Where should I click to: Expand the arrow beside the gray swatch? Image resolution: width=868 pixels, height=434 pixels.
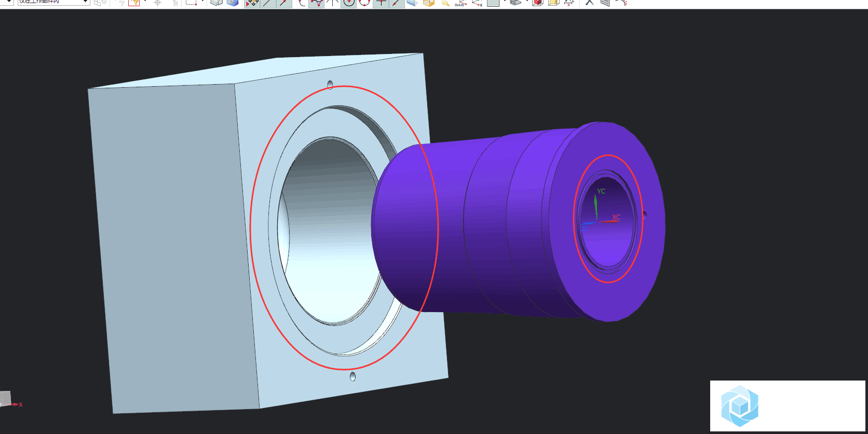click(504, 2)
